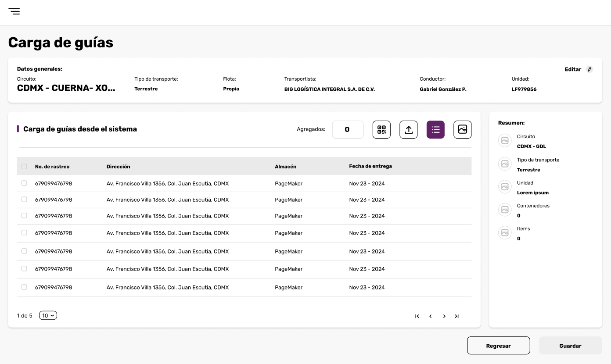The image size is (611, 364).
Task: Click the pencil icon next to Editar
Action: pos(589,69)
